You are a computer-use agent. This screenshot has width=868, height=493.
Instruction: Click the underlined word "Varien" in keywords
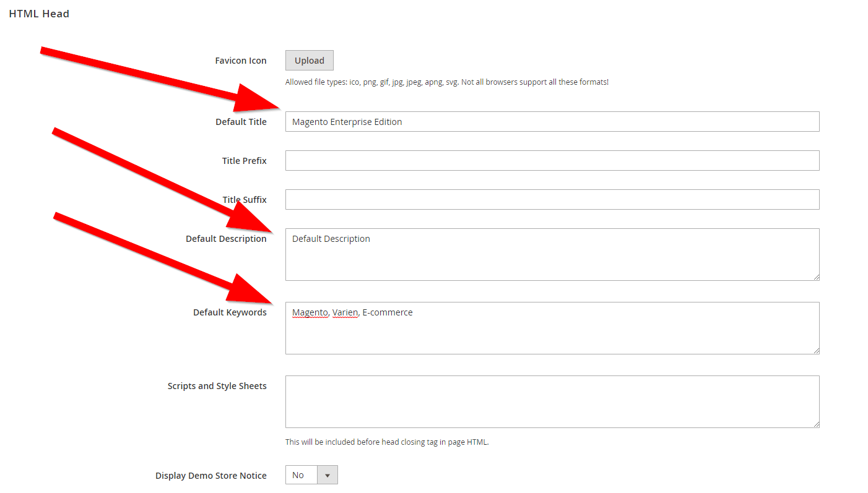345,312
